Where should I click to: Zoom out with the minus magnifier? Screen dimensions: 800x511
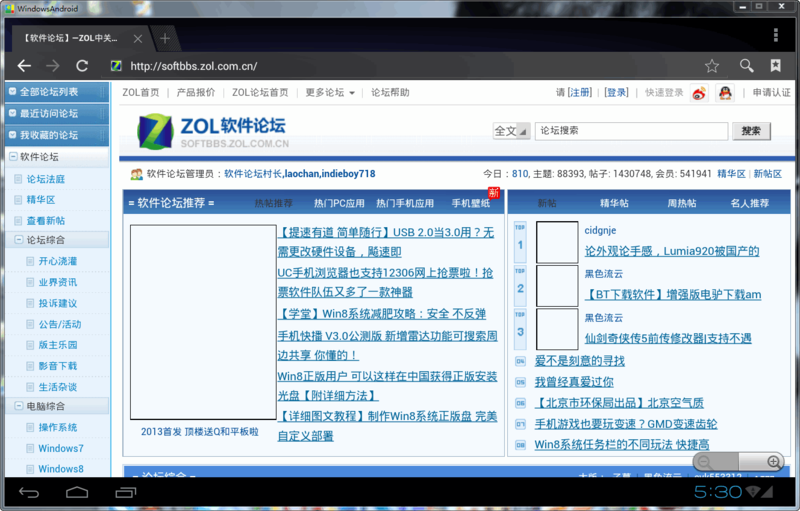point(705,462)
